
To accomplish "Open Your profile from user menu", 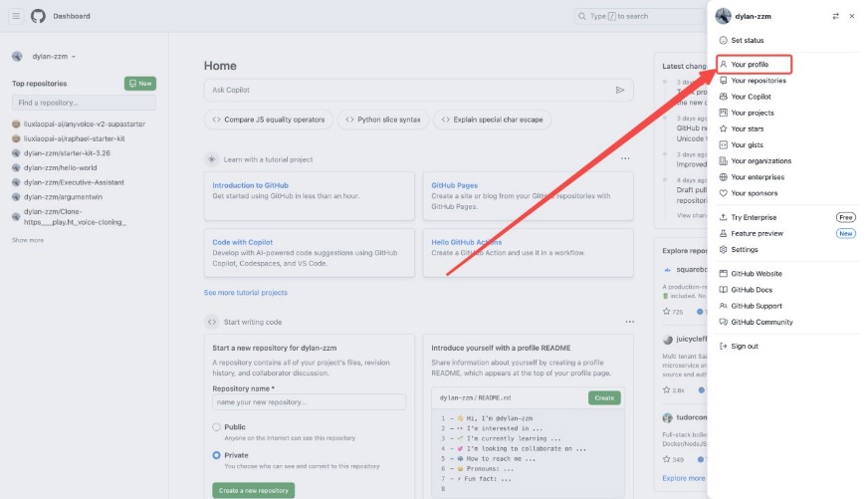I will (x=750, y=65).
